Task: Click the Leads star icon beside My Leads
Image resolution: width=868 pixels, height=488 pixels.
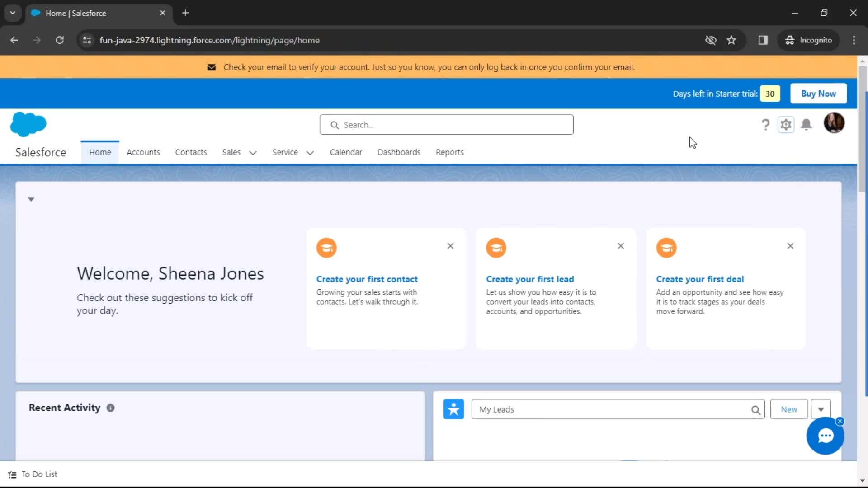Action: point(453,409)
